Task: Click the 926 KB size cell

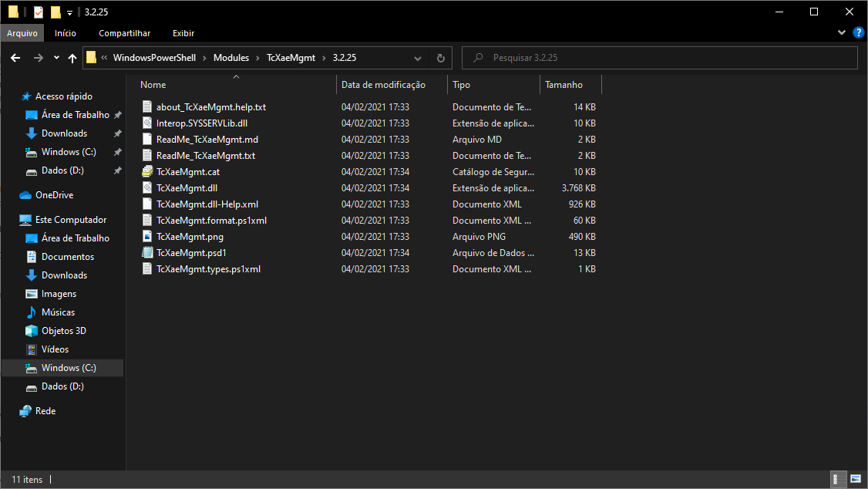Action: 582,204
